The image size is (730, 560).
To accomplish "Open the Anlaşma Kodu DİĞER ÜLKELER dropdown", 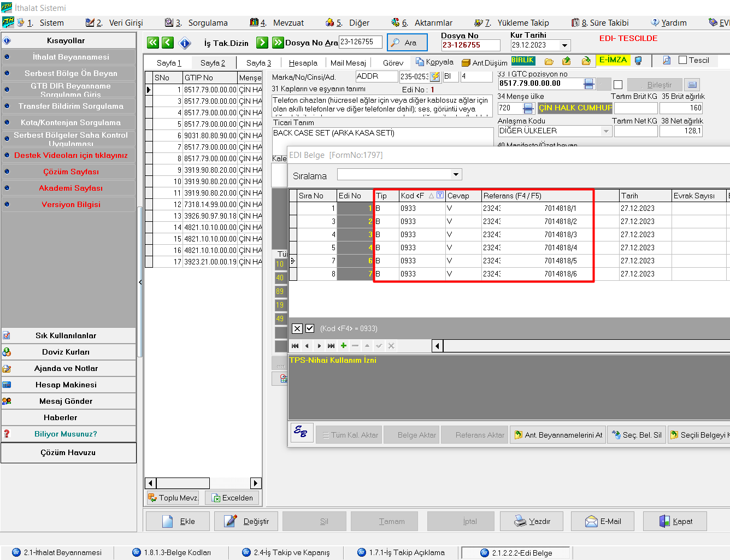I will click(x=605, y=131).
